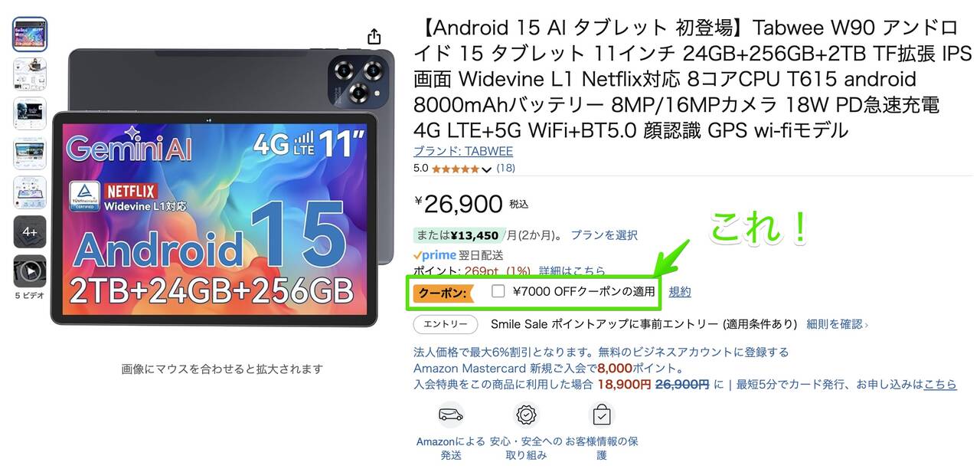Click the points 詳細はこちら link
980x469 pixels.
point(572,271)
